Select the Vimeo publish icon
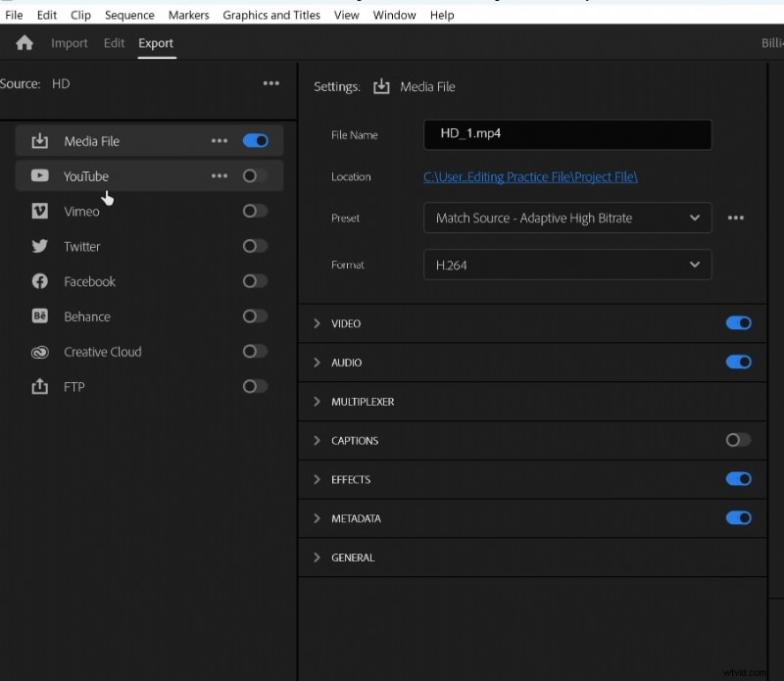The height and width of the screenshot is (681, 784). pyautogui.click(x=40, y=211)
